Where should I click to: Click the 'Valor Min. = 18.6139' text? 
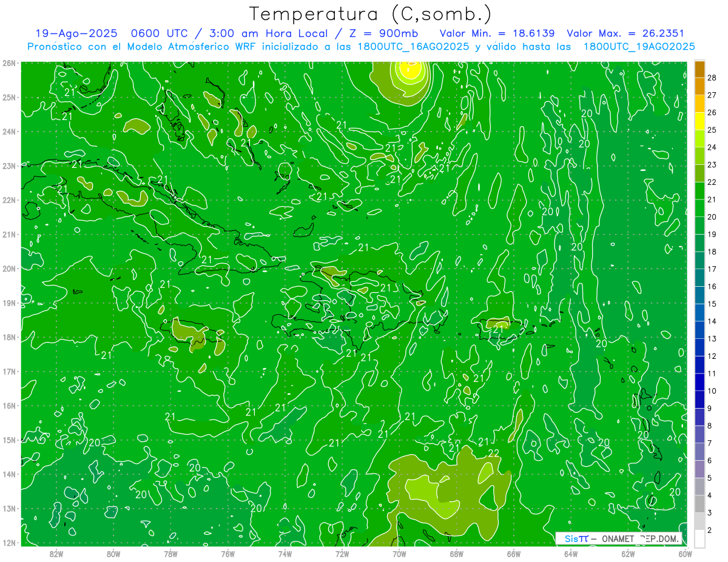497,34
